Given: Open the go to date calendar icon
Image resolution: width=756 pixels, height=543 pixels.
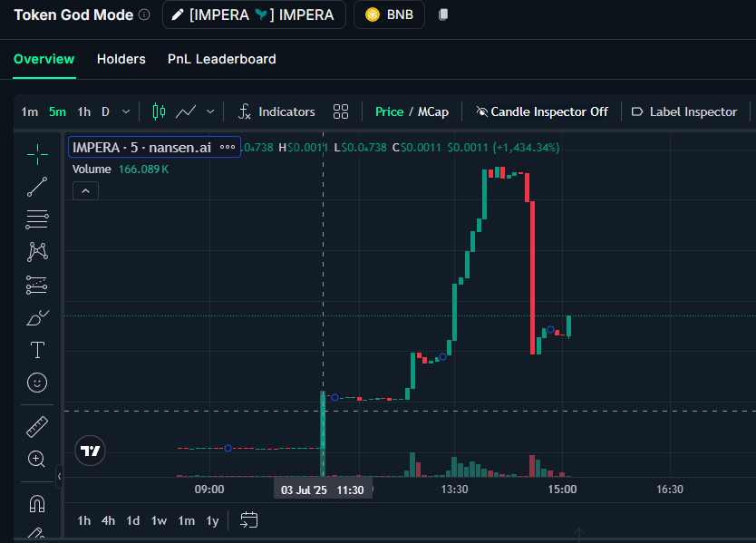Looking at the screenshot, I should pyautogui.click(x=248, y=520).
